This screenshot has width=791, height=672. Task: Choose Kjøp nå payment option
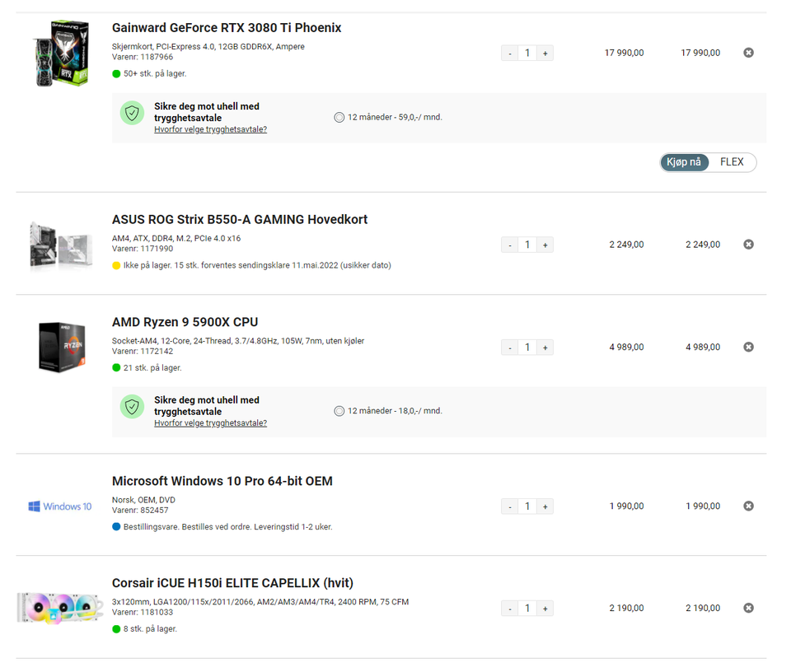click(684, 162)
